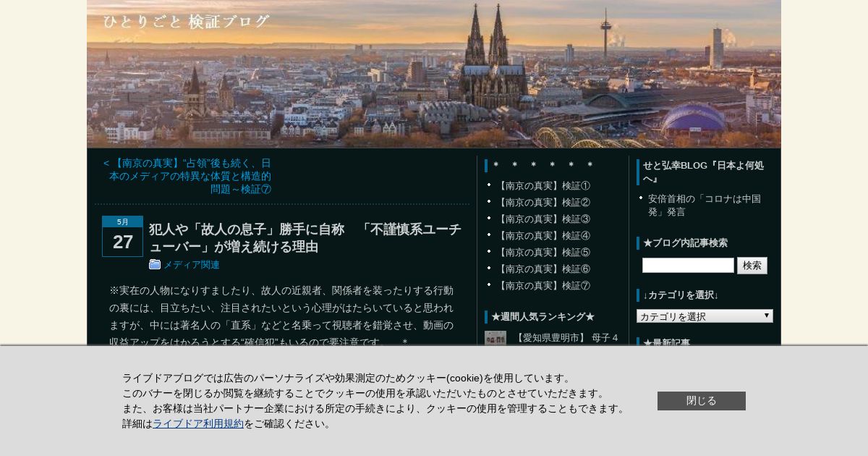Click the せと弘幸BLOG『日本よ何処へ』 heading

pyautogui.click(x=703, y=172)
